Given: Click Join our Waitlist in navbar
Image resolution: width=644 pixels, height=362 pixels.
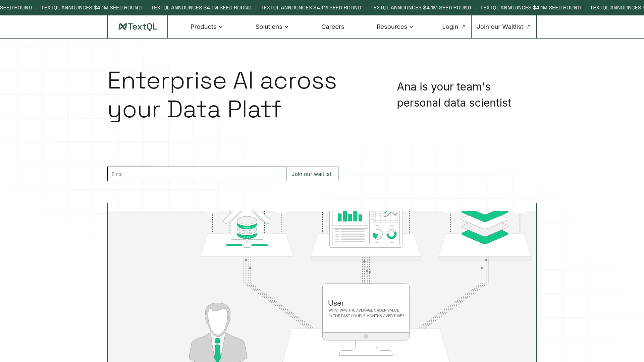Looking at the screenshot, I should pos(504,27).
